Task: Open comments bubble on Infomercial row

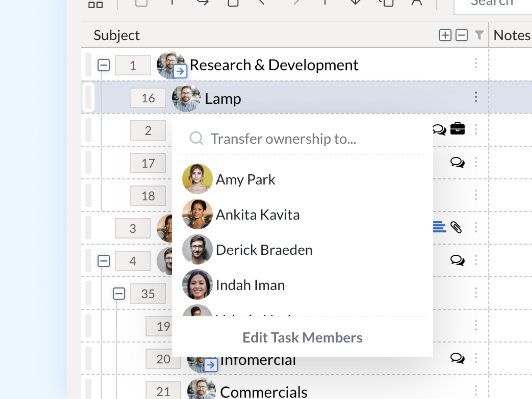Action: pos(458,358)
